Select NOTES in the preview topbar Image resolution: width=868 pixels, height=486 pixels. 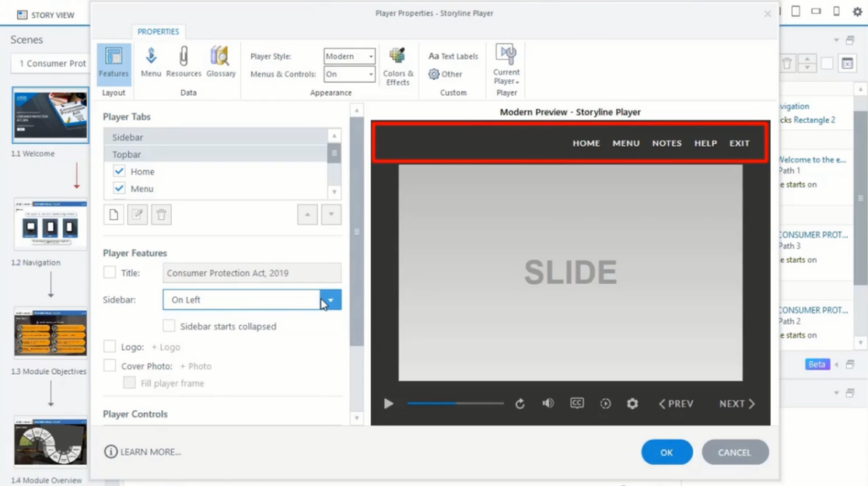667,143
